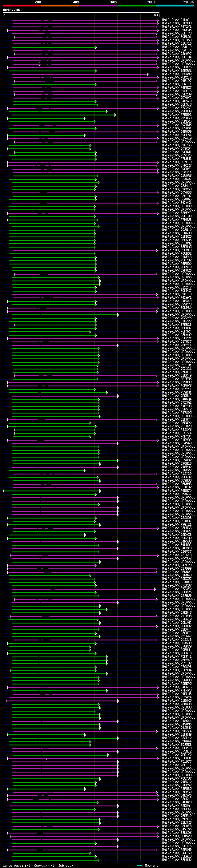
Task: Select the UniRef100_Q8NIT1 label
Action: 177,84
